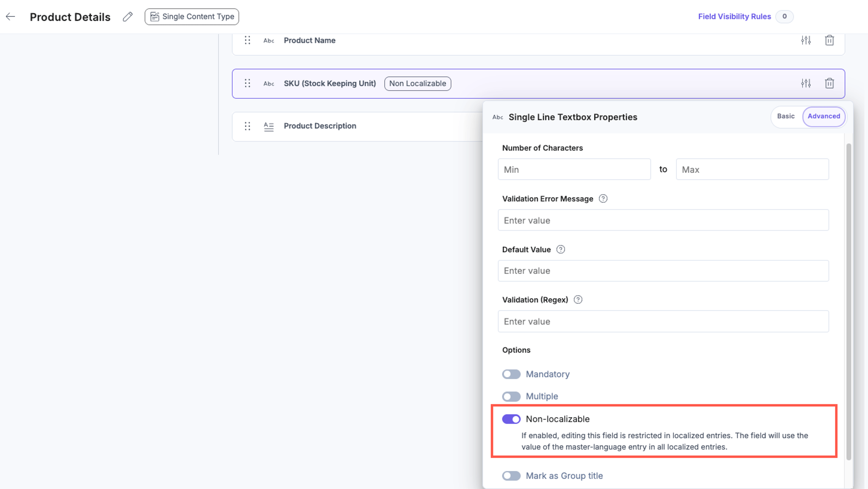This screenshot has height=489, width=868.
Task: Open help icon beside Default Value
Action: point(560,249)
